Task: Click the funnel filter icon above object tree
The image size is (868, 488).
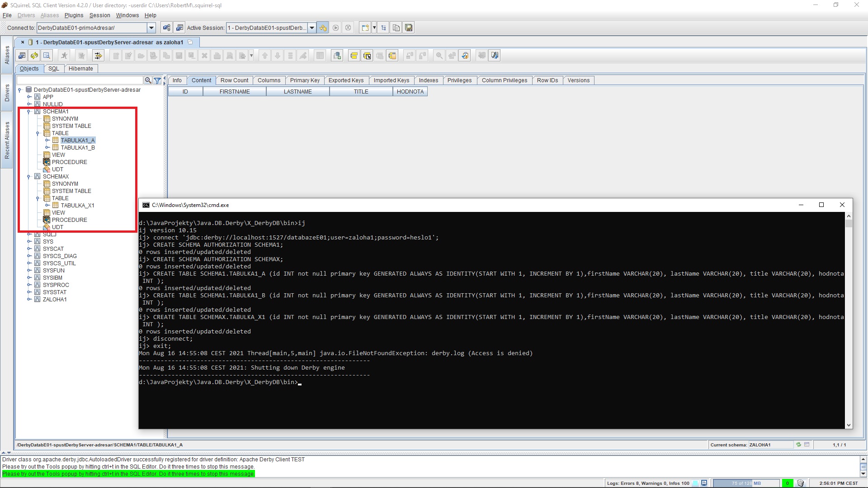Action: click(x=157, y=80)
